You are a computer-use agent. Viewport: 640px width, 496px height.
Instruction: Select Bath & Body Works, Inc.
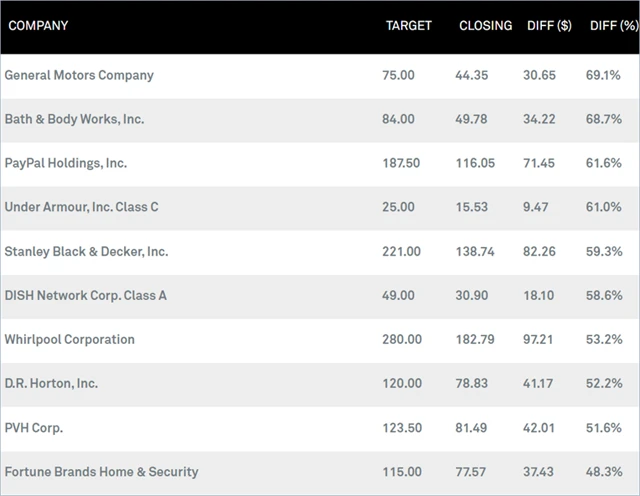tap(74, 119)
